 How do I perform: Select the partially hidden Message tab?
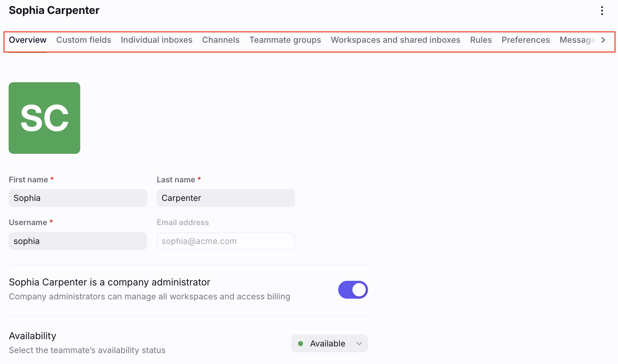click(578, 40)
